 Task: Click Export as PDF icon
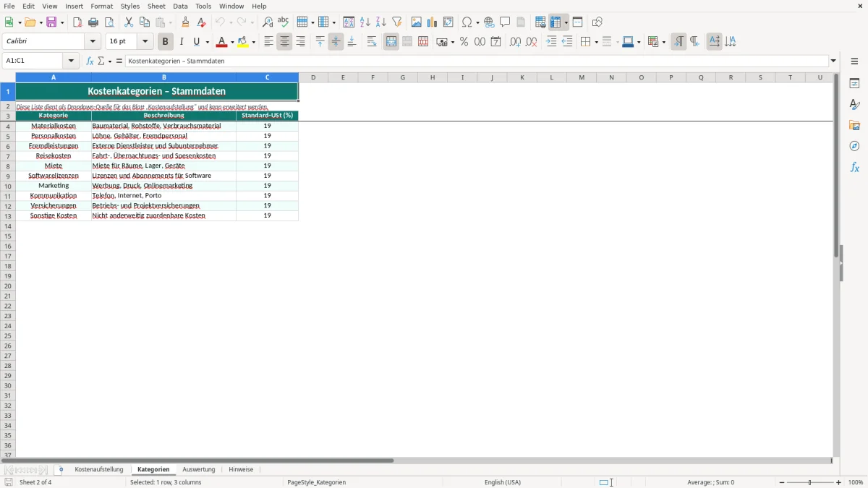point(77,22)
